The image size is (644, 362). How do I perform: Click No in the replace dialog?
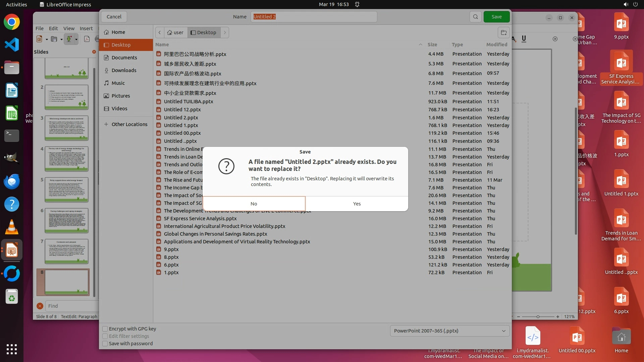point(254,204)
